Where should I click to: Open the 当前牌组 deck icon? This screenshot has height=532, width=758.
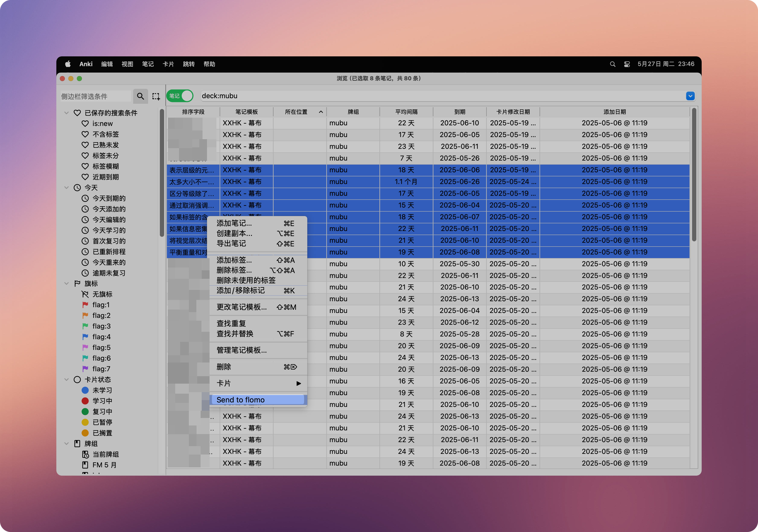click(x=85, y=454)
